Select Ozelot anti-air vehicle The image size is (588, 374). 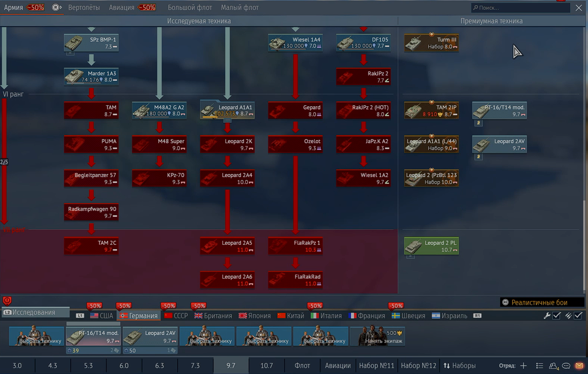296,144
